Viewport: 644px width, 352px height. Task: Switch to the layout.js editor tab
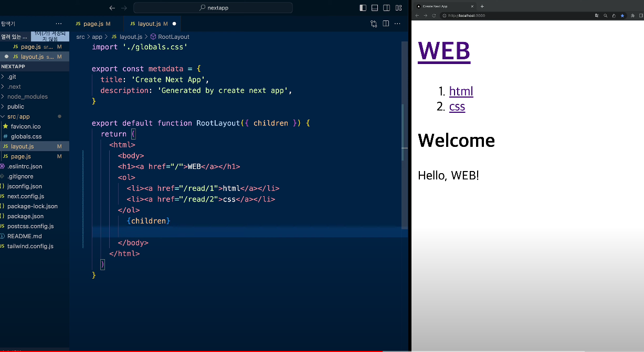(153, 24)
